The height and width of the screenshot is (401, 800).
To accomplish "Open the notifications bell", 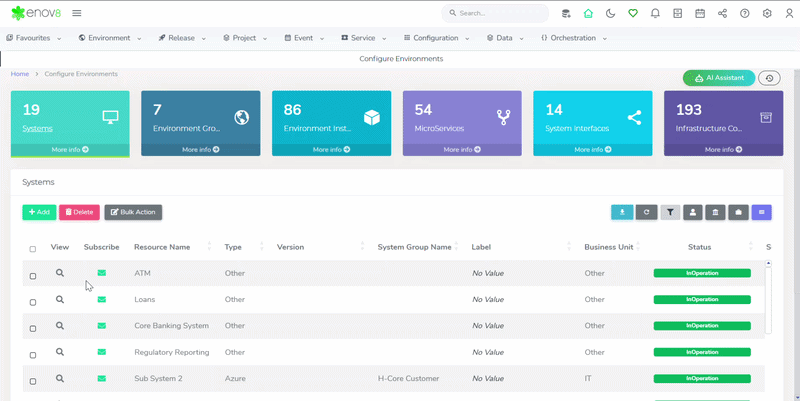I will click(655, 13).
